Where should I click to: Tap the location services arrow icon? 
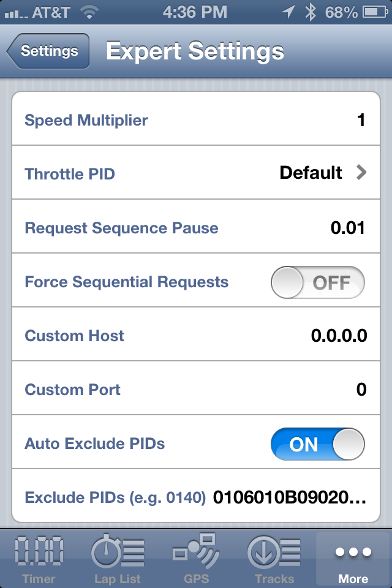point(288,12)
